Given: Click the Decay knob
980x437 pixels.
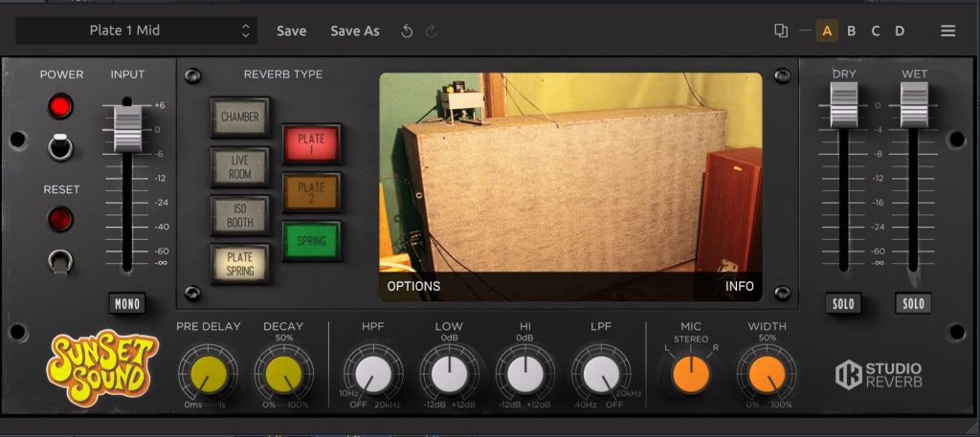Looking at the screenshot, I should click(282, 373).
